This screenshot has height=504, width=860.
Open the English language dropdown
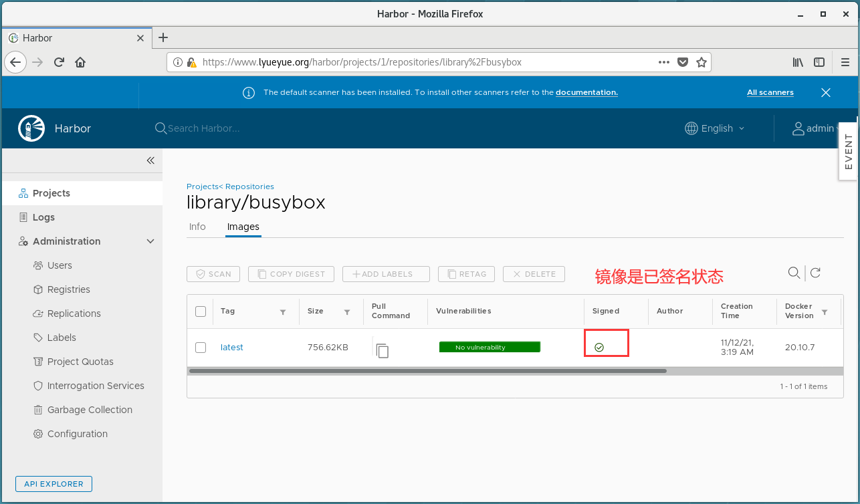point(715,128)
